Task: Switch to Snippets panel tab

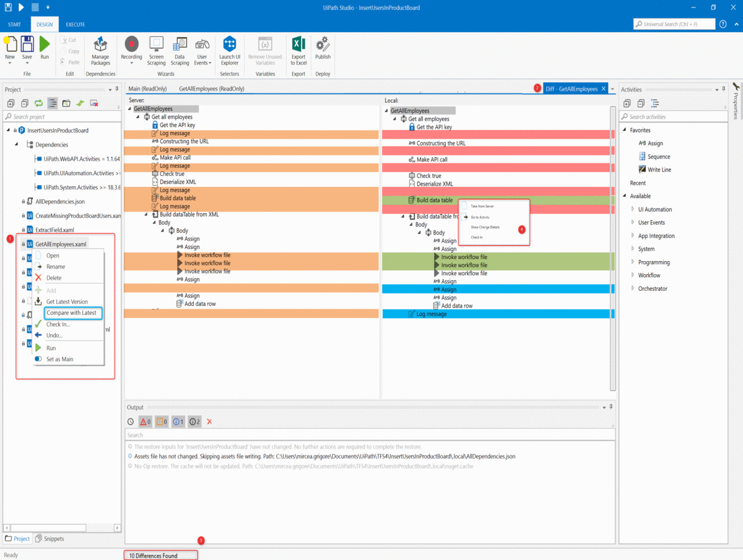Action: tap(50, 539)
